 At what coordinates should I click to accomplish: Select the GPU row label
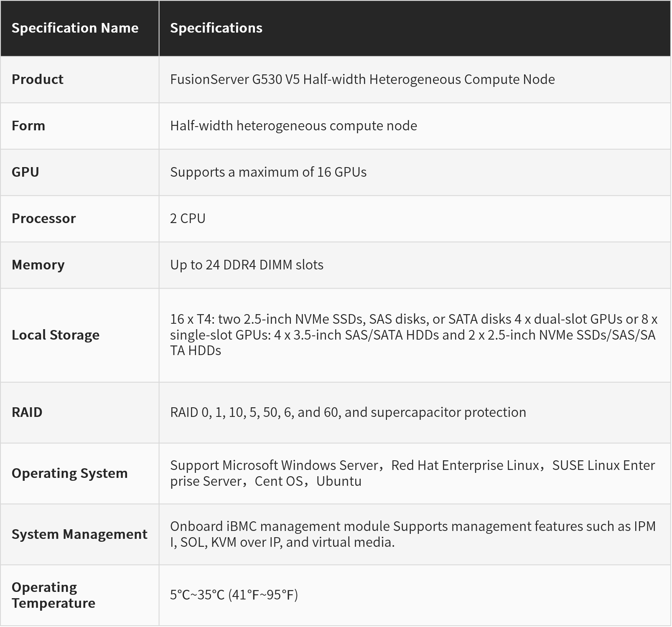click(25, 172)
